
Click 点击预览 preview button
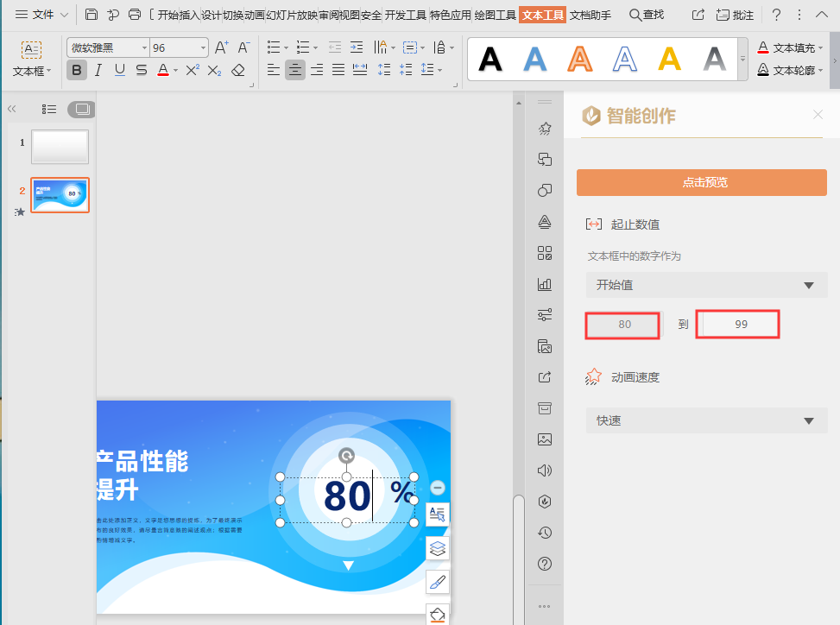702,183
